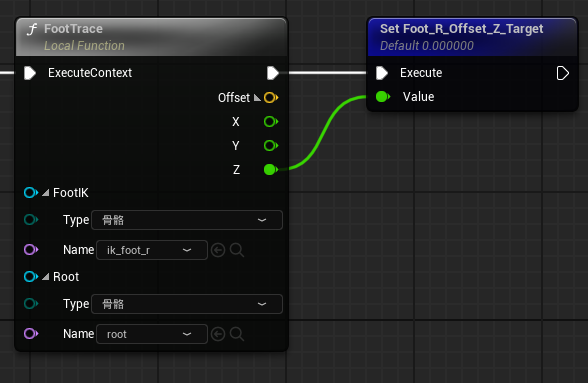This screenshot has height=383, width=588.
Task: Click the ExecuteContext label
Action: click(90, 73)
